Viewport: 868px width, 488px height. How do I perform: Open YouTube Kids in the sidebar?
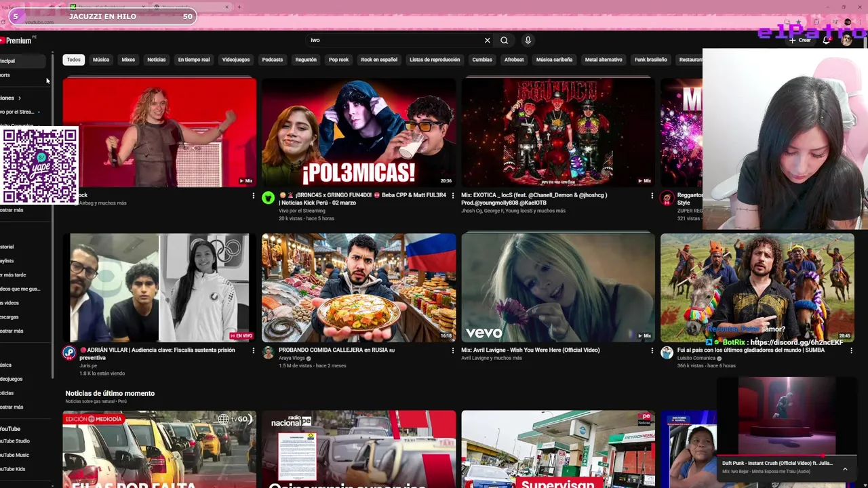click(22, 469)
